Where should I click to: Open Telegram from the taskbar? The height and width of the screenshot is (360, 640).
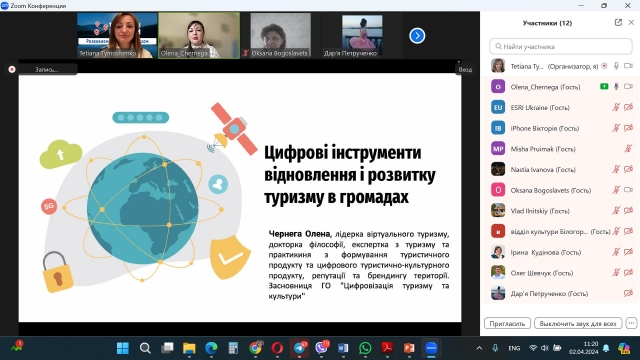299,348
